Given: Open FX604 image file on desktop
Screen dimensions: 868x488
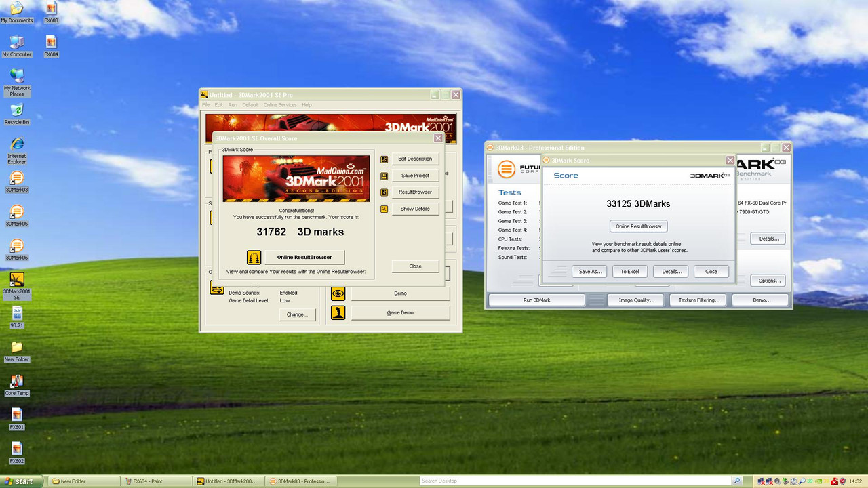Looking at the screenshot, I should (51, 46).
